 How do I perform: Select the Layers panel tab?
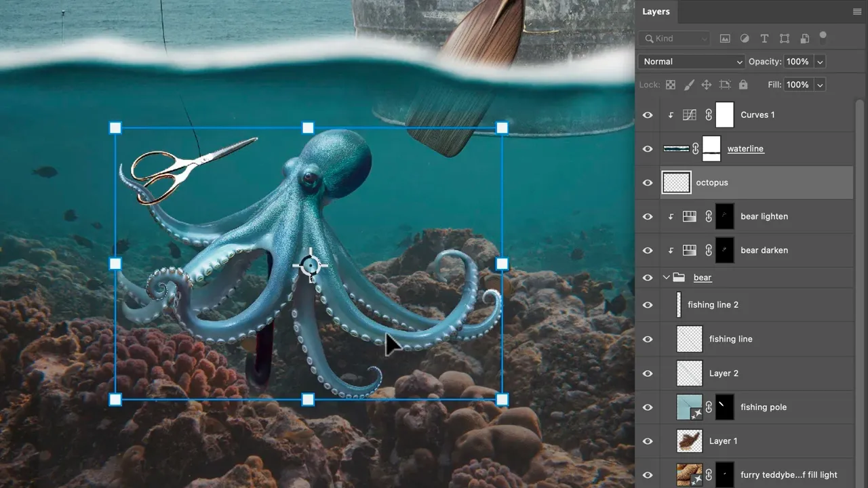click(x=656, y=12)
